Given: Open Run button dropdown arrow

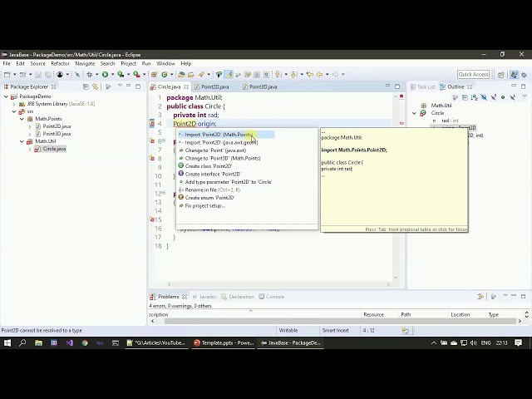Looking at the screenshot, I should pyautogui.click(x=113, y=74).
